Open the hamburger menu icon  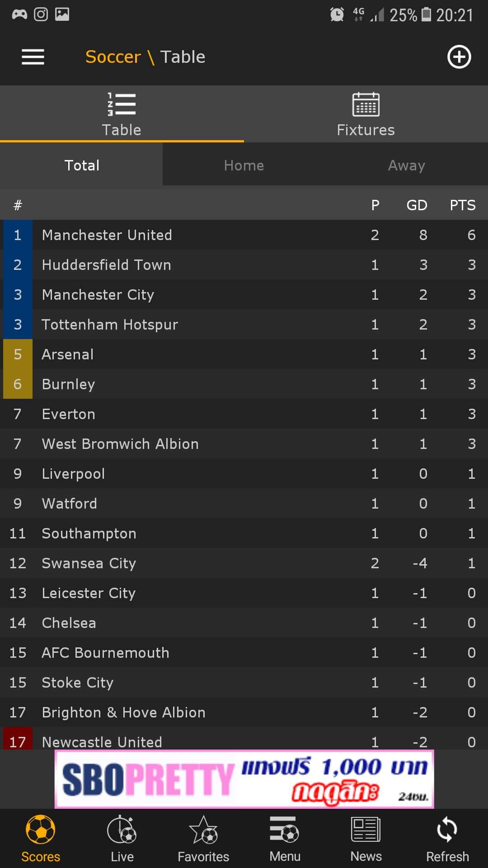33,57
